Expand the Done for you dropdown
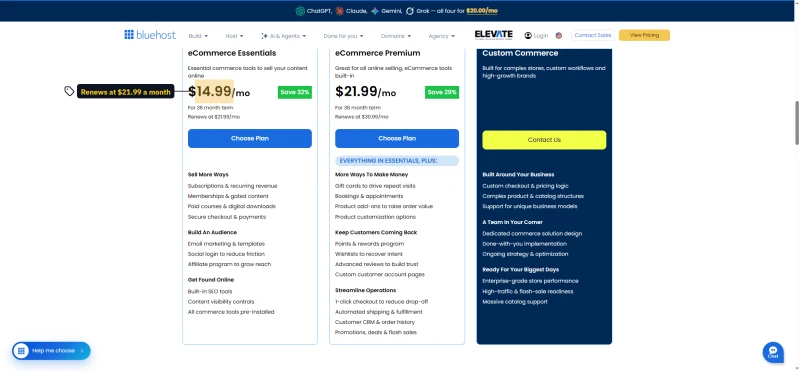Image resolution: width=800 pixels, height=372 pixels. [343, 36]
